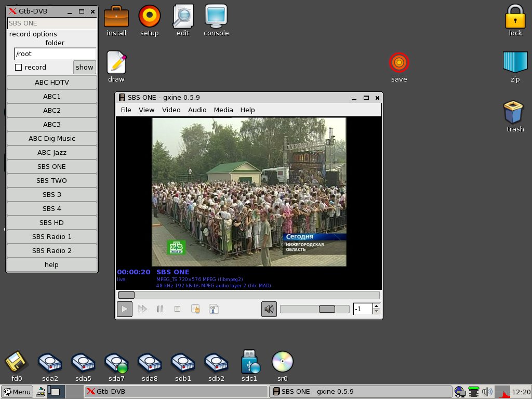Open the install desktop icon
The height and width of the screenshot is (399, 532).
coord(116,20)
